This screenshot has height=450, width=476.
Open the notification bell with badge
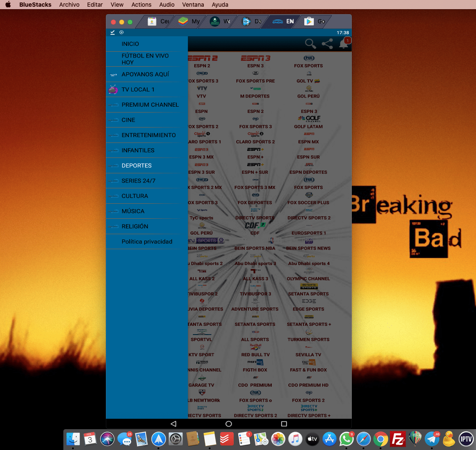coord(344,43)
